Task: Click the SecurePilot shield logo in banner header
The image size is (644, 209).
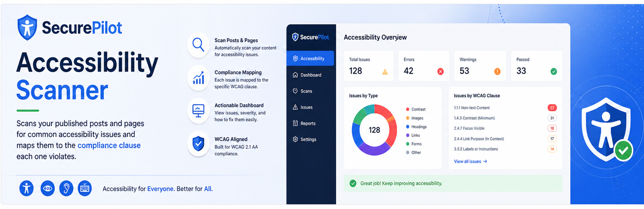Action: click(x=27, y=28)
